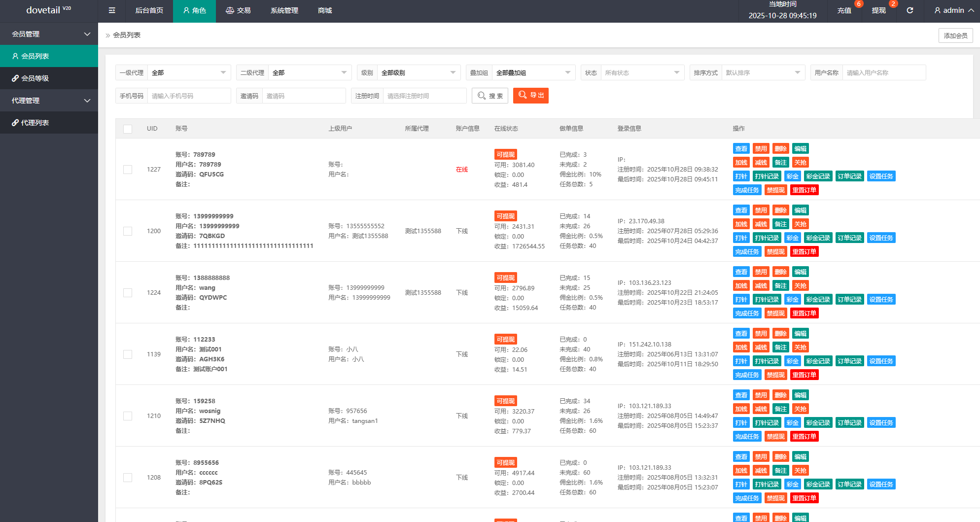The height and width of the screenshot is (522, 980).
Task: Click the 手机号码 input field
Action: coord(189,96)
